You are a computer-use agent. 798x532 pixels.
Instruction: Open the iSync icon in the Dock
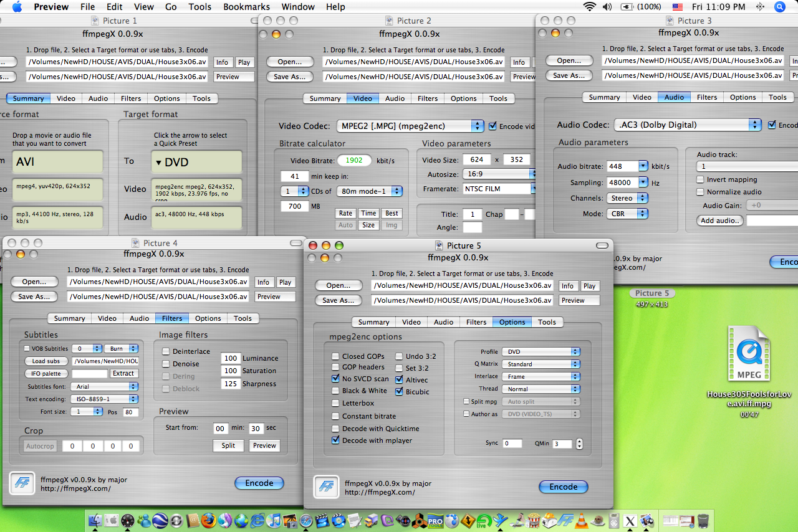pyautogui.click(x=175, y=520)
